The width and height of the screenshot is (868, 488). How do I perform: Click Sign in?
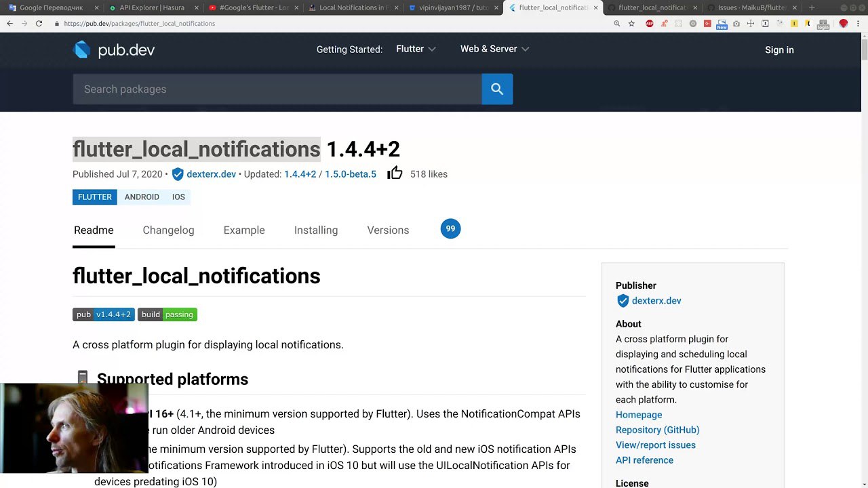pyautogui.click(x=779, y=49)
